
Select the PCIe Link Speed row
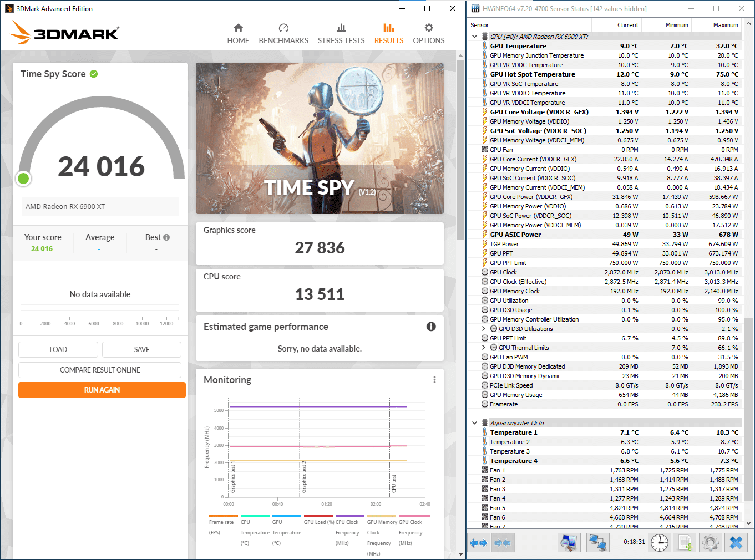click(605, 385)
